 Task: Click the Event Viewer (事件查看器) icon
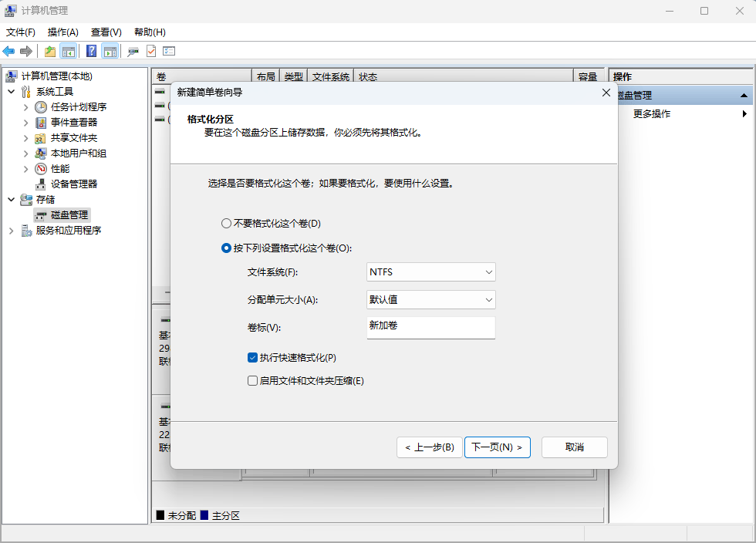[41, 122]
